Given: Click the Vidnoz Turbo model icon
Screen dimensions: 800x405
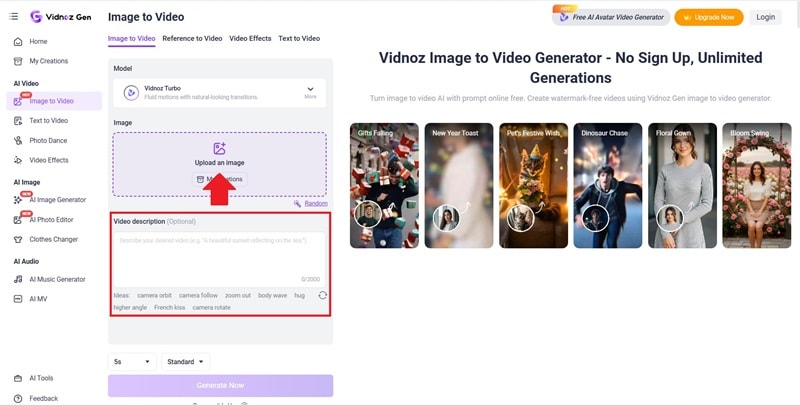Looking at the screenshot, I should click(131, 93).
